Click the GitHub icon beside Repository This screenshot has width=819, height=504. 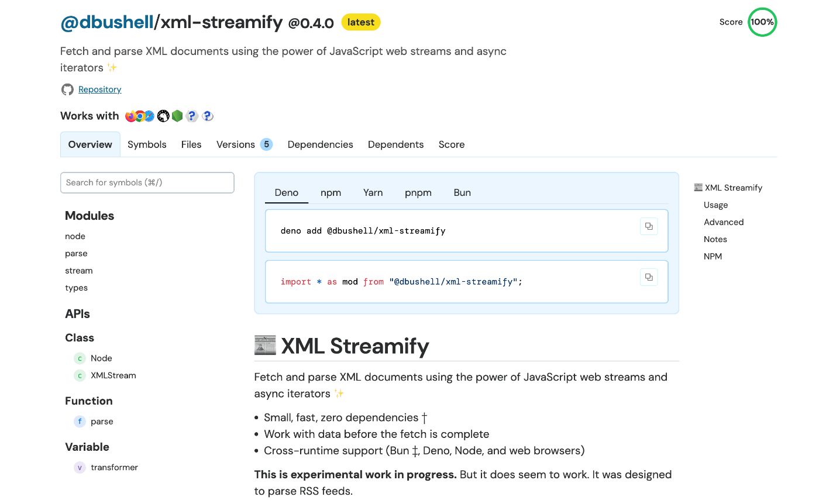point(67,89)
